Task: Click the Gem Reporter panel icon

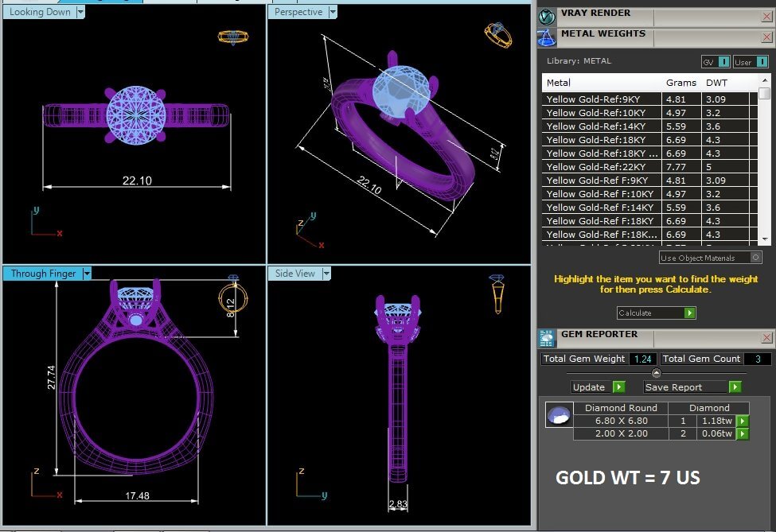Action: coord(547,338)
